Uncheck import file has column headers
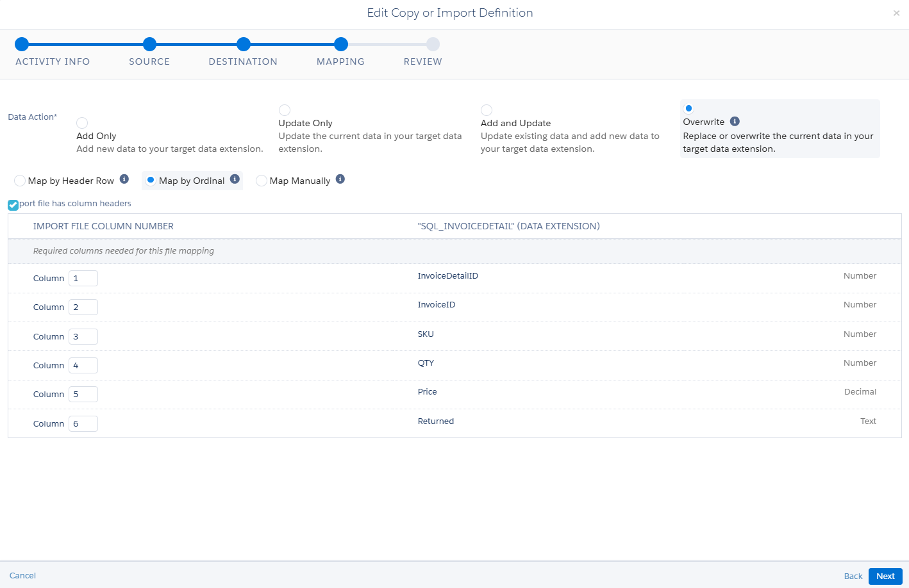The height and width of the screenshot is (588, 909). [x=13, y=205]
